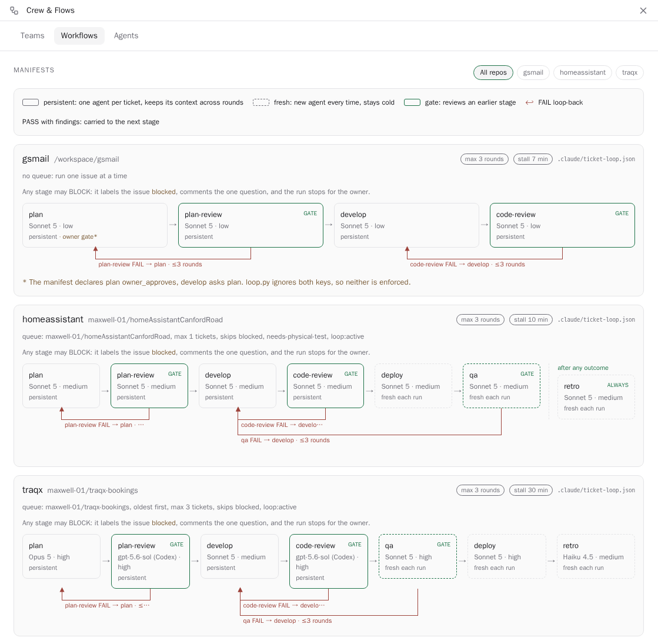Click the FAIL loop-back arrow legend icon

[x=530, y=102]
